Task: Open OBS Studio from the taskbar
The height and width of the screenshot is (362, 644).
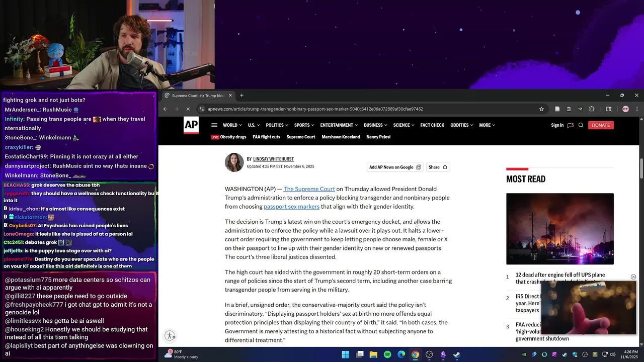Action: [429, 354]
